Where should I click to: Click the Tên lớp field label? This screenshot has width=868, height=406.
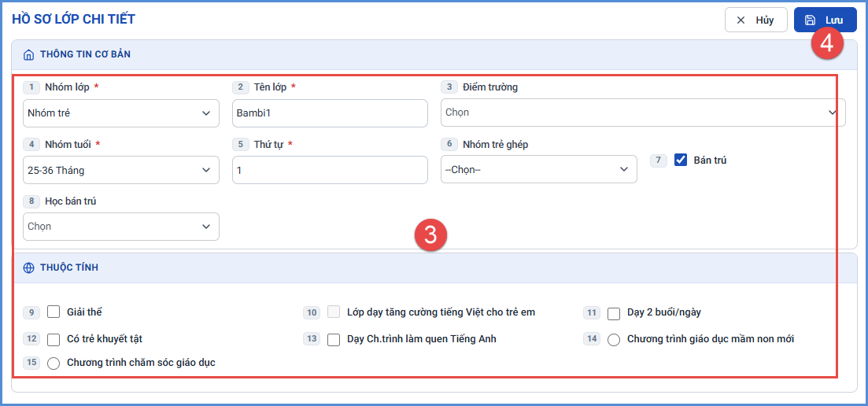(270, 87)
